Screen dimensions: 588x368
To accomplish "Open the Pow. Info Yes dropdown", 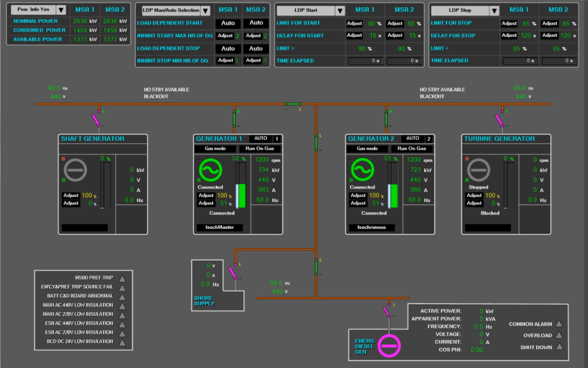I will [x=61, y=9].
